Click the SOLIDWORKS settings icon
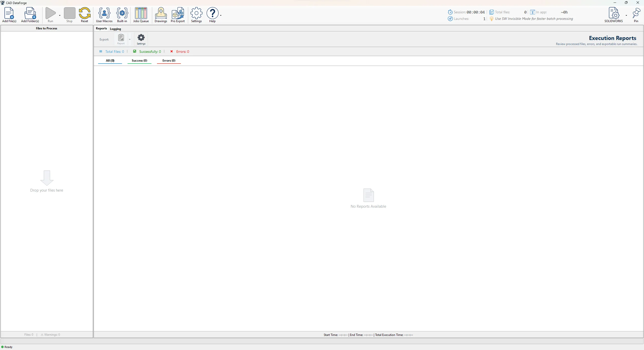644x350 pixels. [614, 13]
